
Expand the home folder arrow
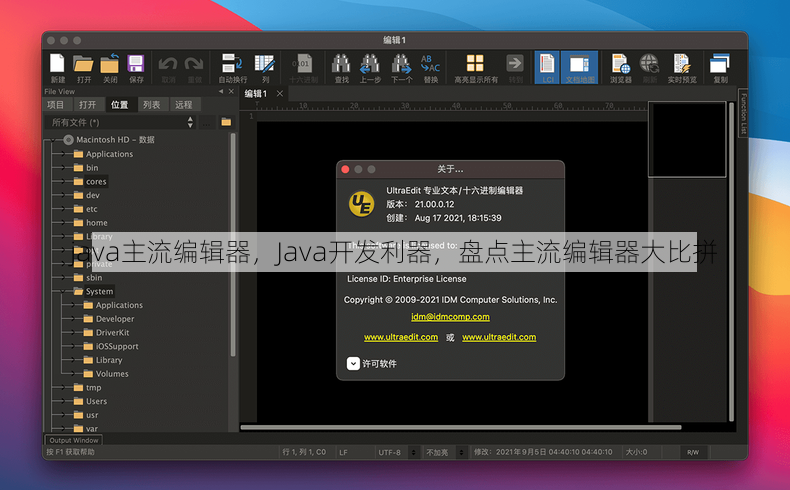[63, 223]
